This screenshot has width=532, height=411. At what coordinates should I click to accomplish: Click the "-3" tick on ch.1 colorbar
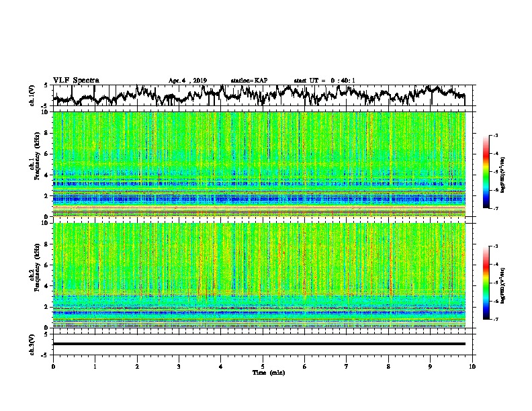coord(495,135)
